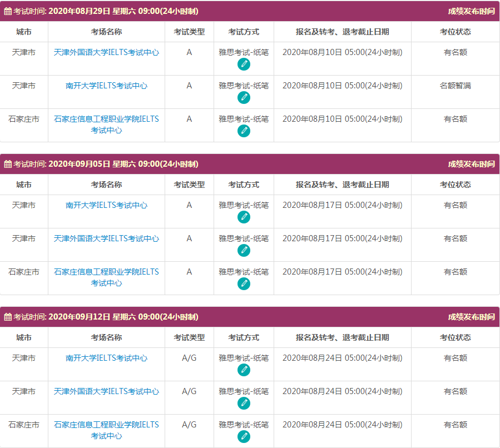The height and width of the screenshot is (448, 500).
Task: Open 成绩发布时间 for the 08月29日 exam
Action: pyautogui.click(x=471, y=11)
